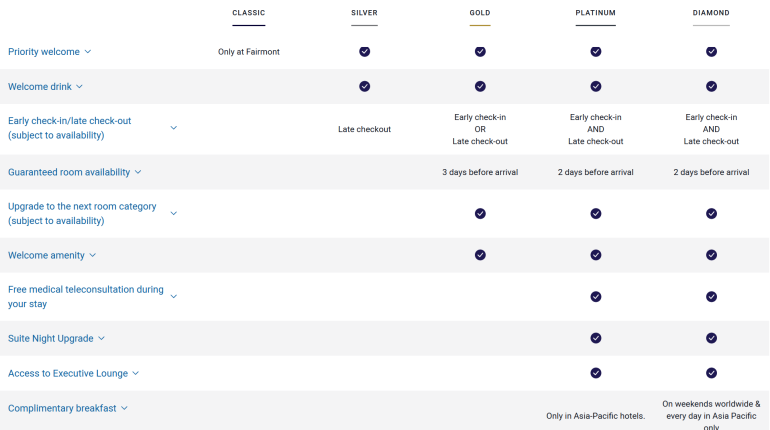Click the Platinum tier column header

[596, 13]
